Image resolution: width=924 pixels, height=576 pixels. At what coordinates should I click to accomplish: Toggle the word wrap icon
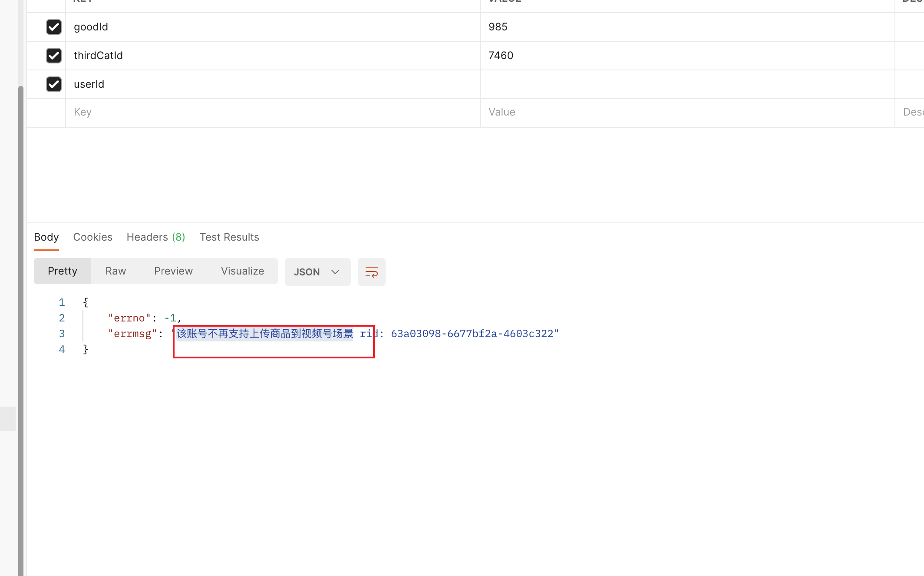coord(371,272)
